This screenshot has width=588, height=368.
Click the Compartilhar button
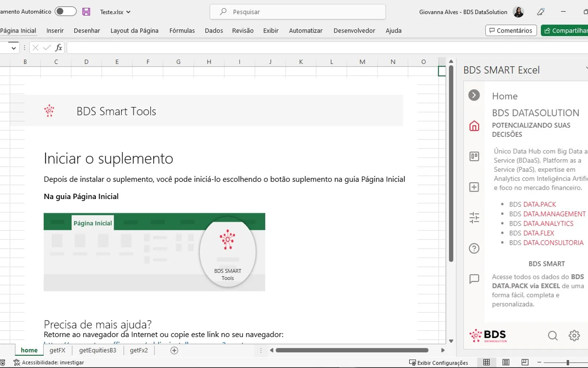565,31
